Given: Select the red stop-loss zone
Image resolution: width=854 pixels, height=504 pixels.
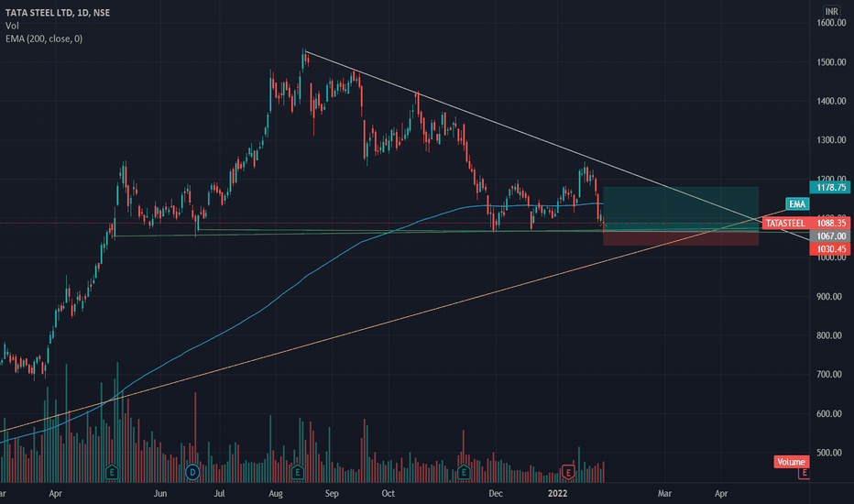Looking at the screenshot, I should (681, 238).
